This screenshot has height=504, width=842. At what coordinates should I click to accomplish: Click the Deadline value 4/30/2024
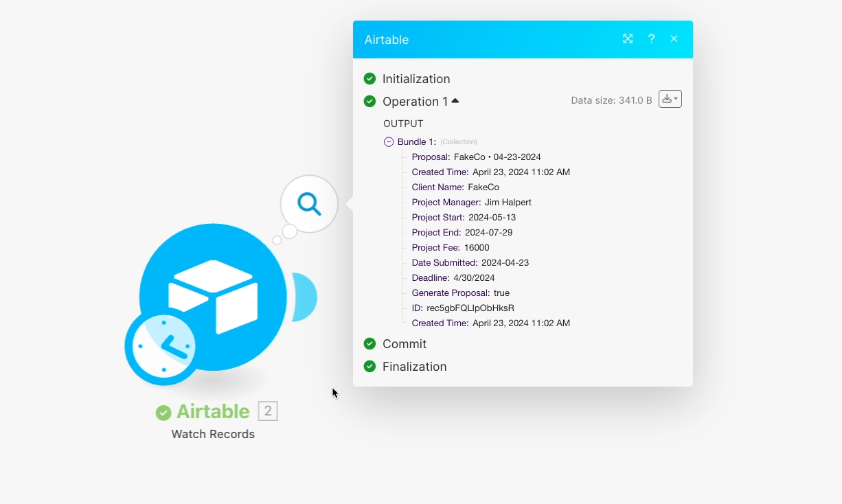(474, 277)
